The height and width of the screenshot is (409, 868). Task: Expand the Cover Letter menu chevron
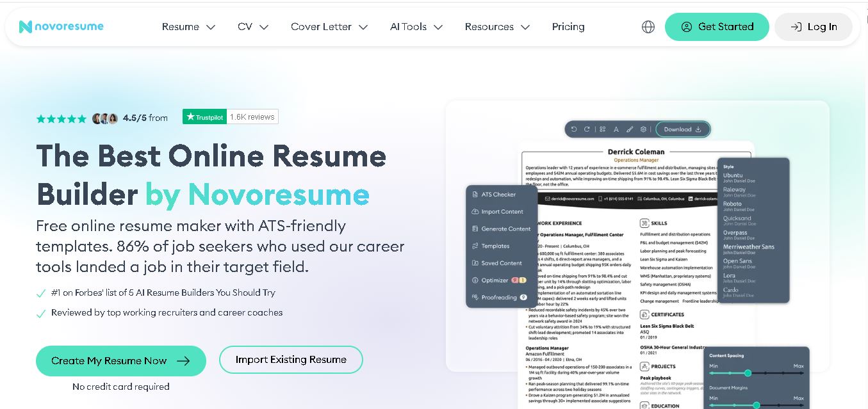pyautogui.click(x=363, y=27)
